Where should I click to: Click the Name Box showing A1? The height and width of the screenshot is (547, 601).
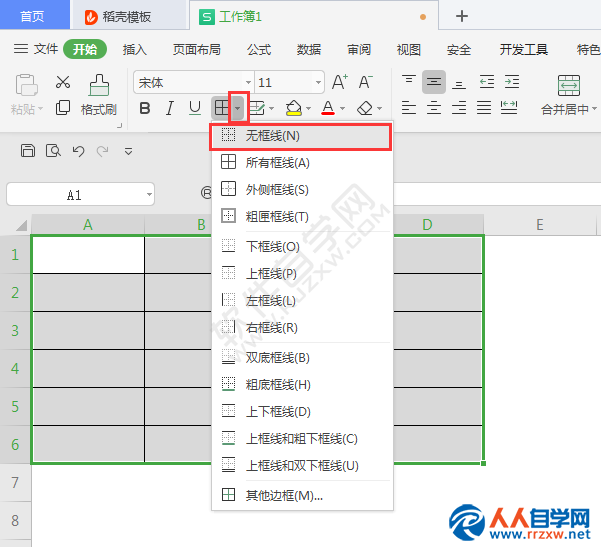point(80,195)
